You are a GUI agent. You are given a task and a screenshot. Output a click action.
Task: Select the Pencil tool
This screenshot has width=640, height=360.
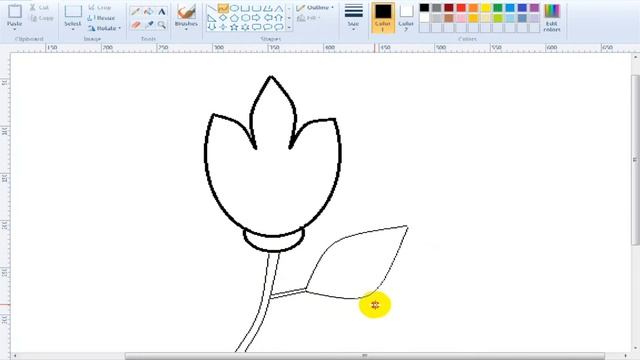coord(136,11)
